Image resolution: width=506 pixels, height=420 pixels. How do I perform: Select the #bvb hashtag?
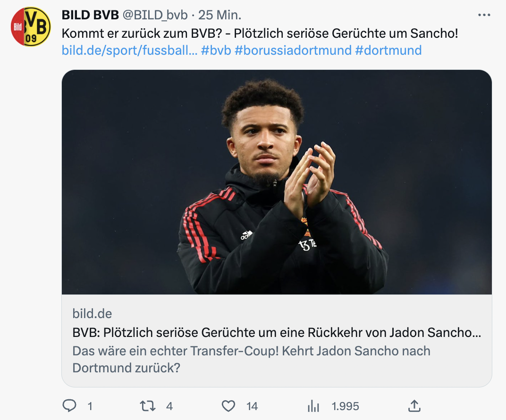[216, 50]
